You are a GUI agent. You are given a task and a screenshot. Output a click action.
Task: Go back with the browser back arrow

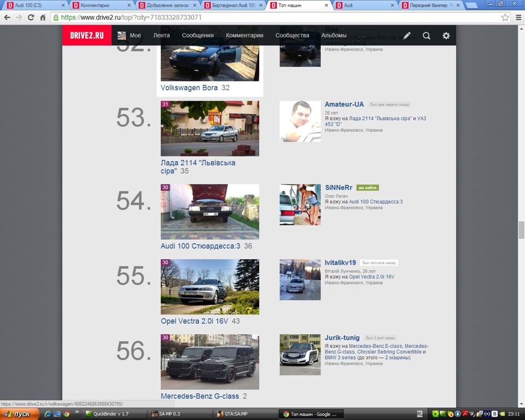7,17
